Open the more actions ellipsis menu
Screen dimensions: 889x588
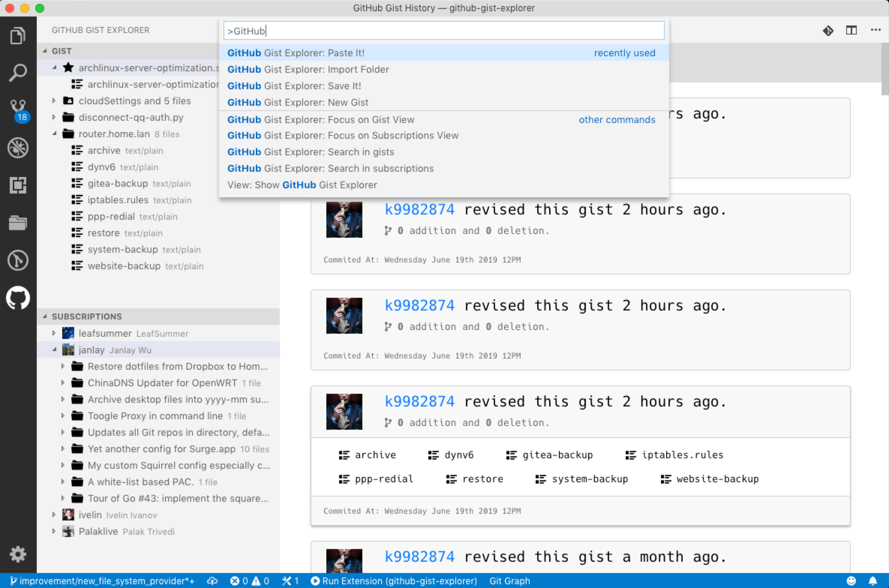(x=875, y=31)
